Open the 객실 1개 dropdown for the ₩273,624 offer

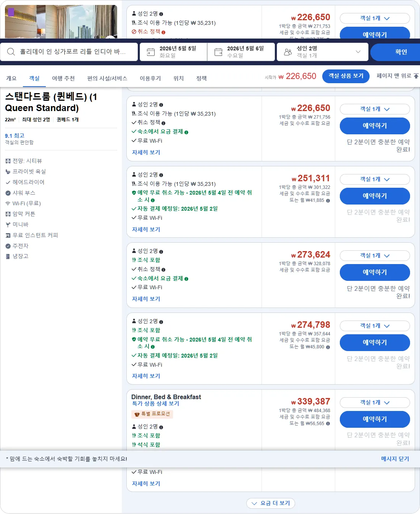pos(375,256)
